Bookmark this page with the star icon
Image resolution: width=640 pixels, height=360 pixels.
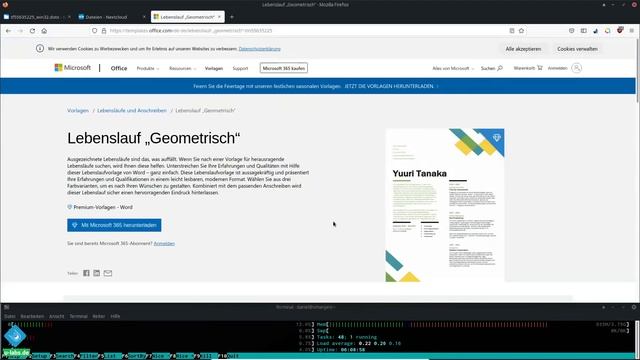tap(521, 31)
